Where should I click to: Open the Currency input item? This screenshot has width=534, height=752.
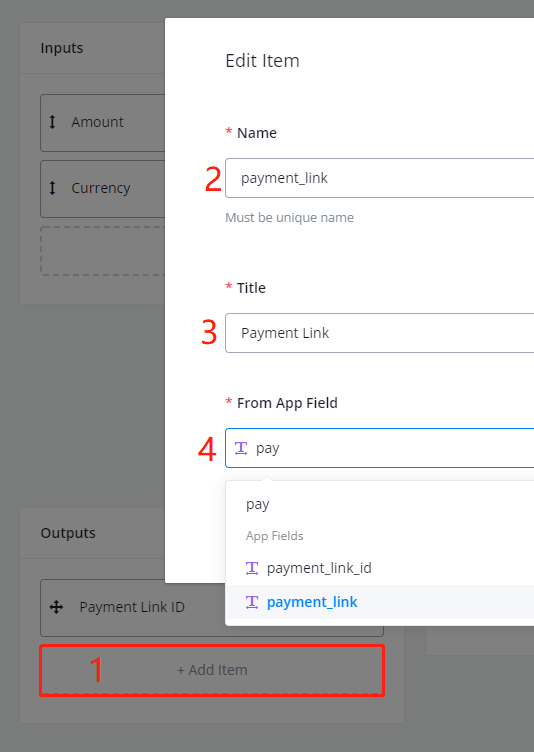point(103,189)
